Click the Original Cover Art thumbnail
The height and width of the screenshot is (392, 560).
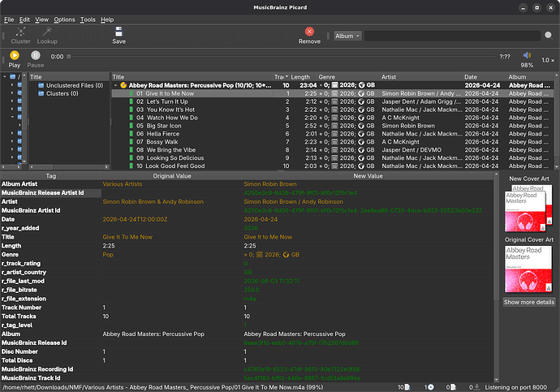coord(528,269)
